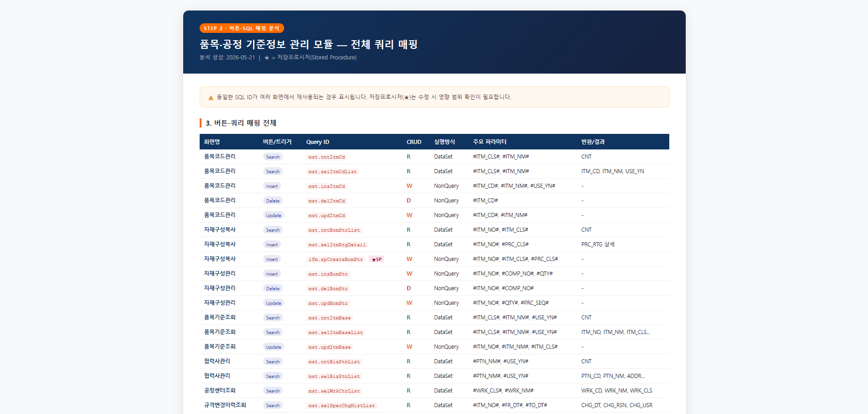868x414 pixels.
Task: Click the query ID mst.updItmCd
Action: [327, 216]
